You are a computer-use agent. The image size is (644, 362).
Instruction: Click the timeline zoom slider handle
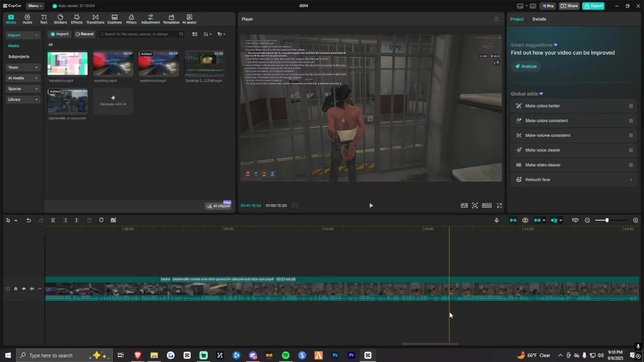(607, 220)
